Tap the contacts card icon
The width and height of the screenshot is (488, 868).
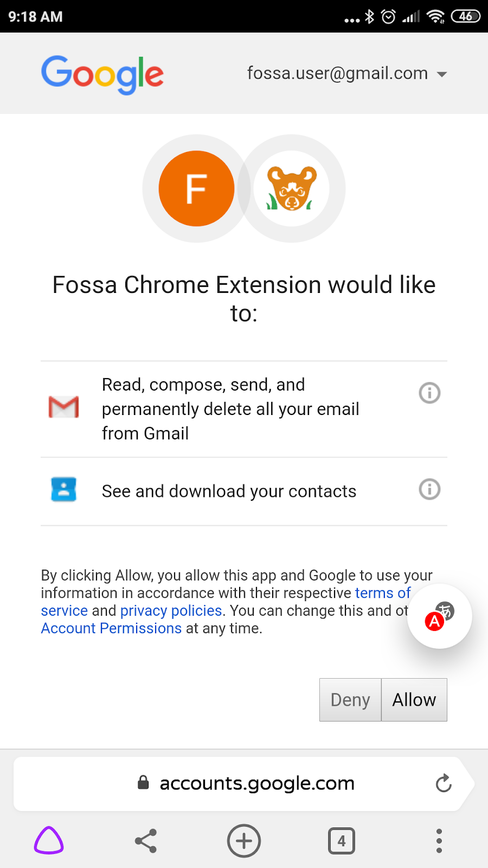tap(63, 489)
